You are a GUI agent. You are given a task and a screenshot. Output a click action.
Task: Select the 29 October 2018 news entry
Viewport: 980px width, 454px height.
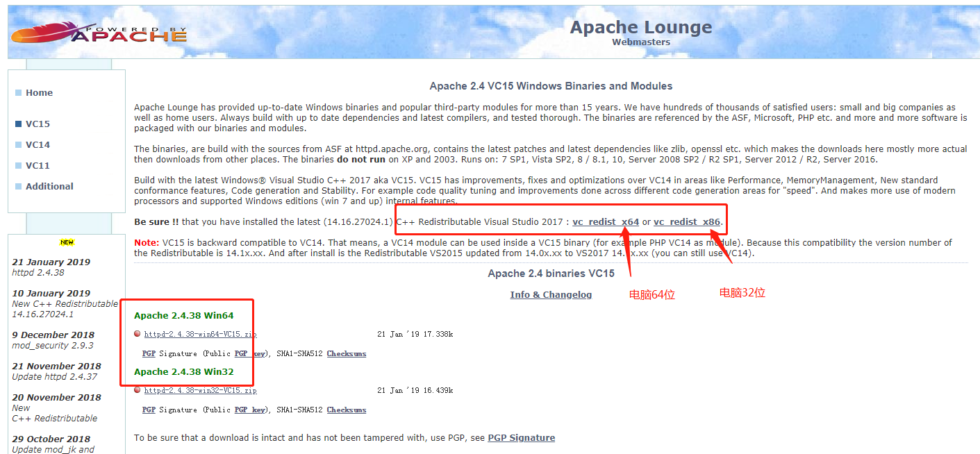tap(51, 439)
